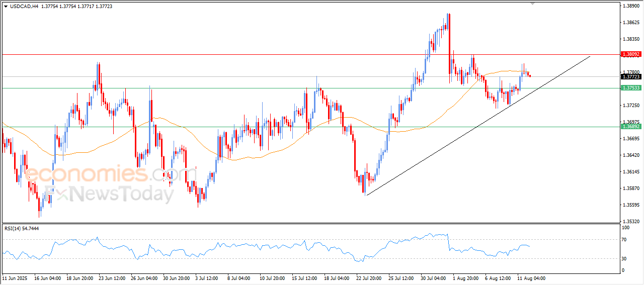Click the 1.38900 price axis label
Image resolution: width=644 pixels, height=285 pixels.
(x=631, y=6)
